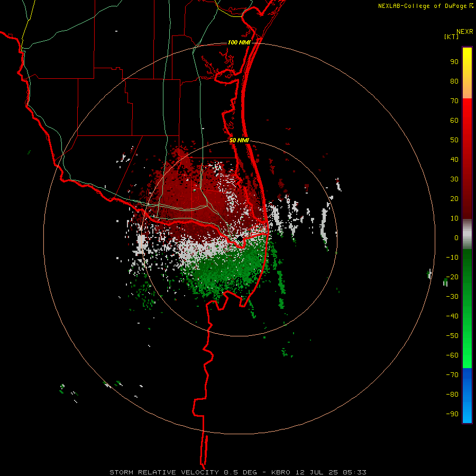Click the NEXLAB-College of DuPage title text
Viewport: 476px width, 476px height.
[x=422, y=6]
